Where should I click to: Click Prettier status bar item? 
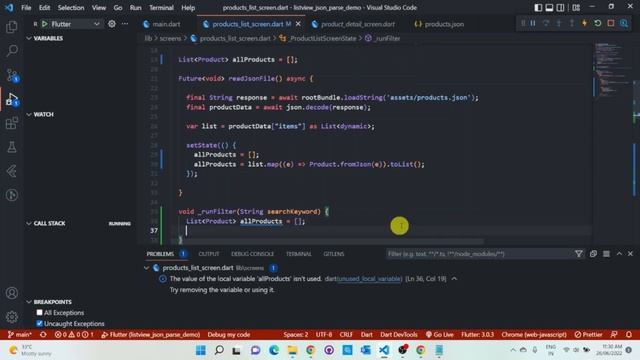coord(588,334)
